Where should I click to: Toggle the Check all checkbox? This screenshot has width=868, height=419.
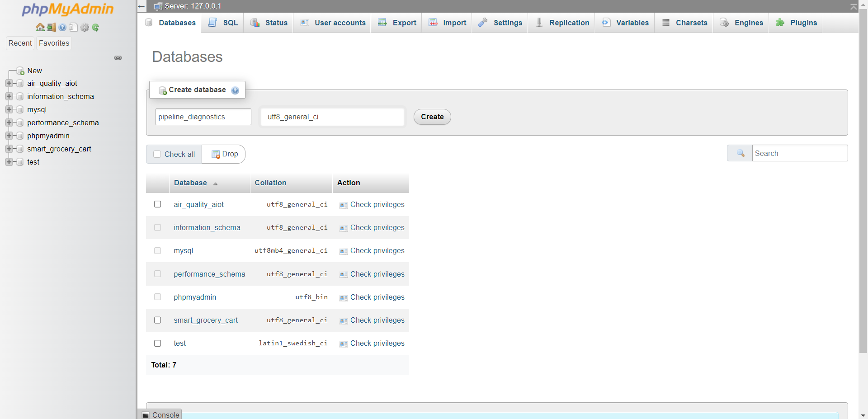point(157,154)
